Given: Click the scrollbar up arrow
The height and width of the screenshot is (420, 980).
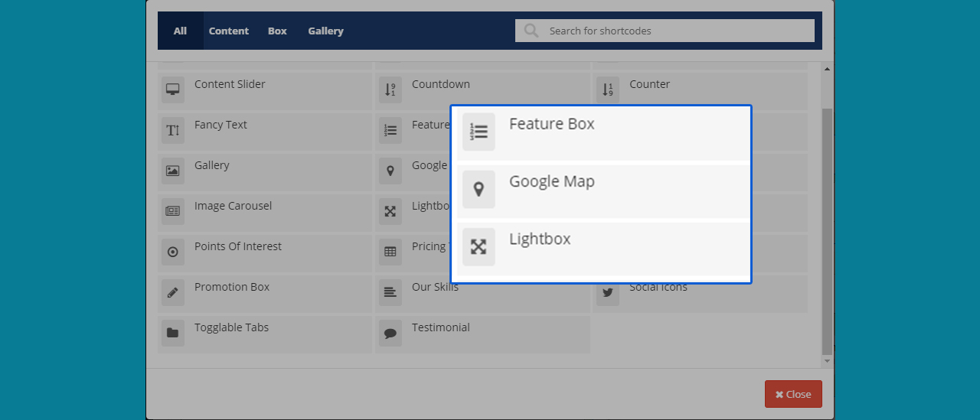Looking at the screenshot, I should click(x=827, y=70).
